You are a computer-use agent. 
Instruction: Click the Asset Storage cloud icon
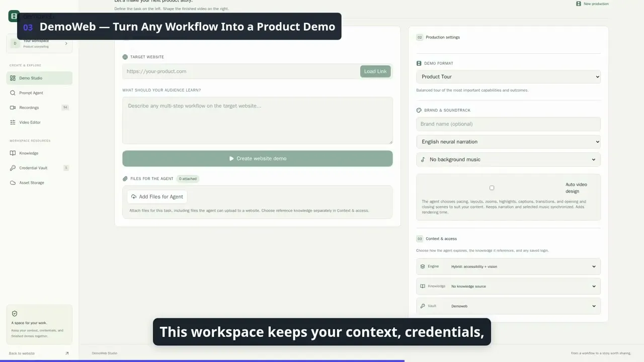coord(13,183)
